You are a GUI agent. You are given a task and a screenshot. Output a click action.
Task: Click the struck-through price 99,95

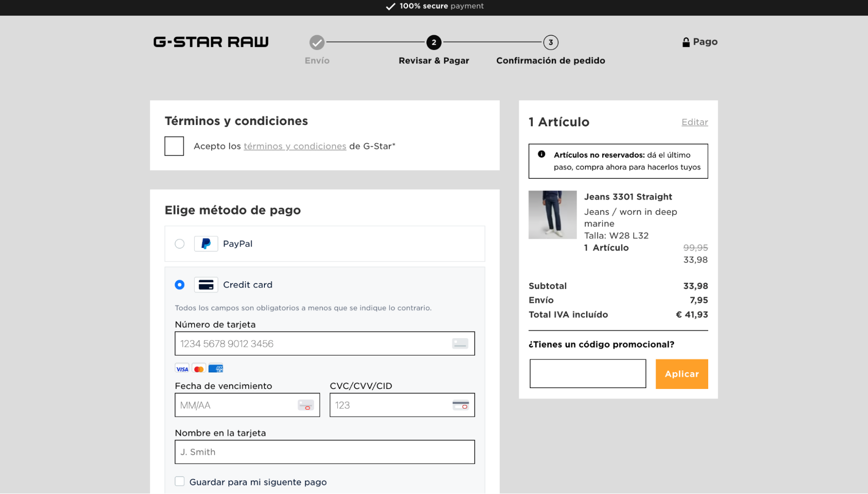point(696,247)
